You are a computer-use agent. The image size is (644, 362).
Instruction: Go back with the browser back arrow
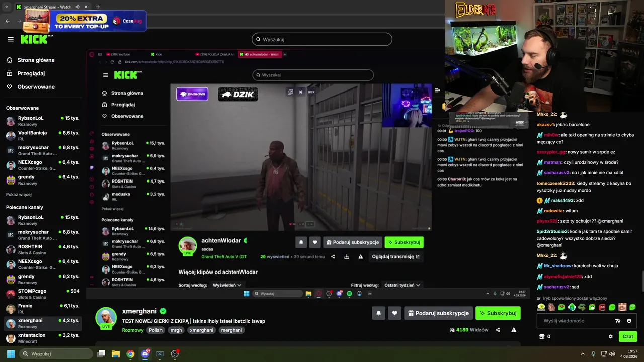pos(7,21)
